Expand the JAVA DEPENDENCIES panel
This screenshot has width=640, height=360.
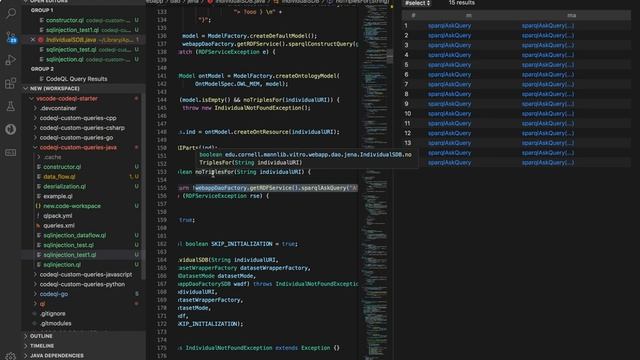(x=57, y=356)
